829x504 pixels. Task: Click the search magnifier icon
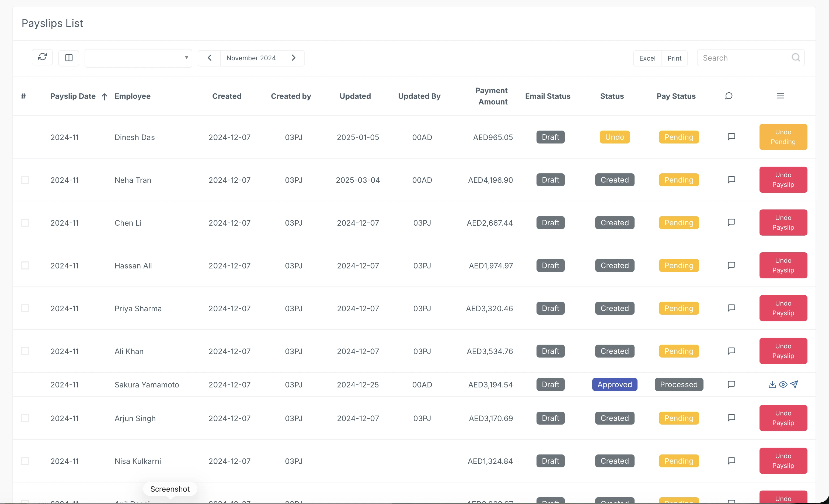(796, 58)
